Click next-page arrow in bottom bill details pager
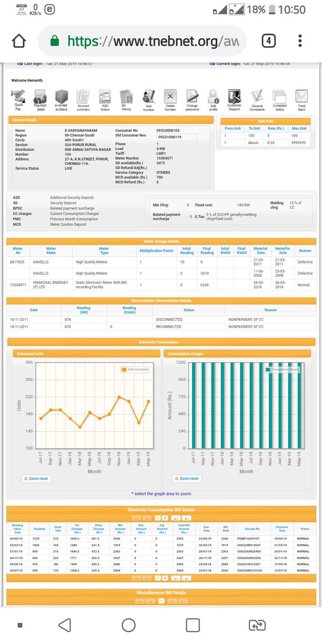 click(x=175, y=578)
